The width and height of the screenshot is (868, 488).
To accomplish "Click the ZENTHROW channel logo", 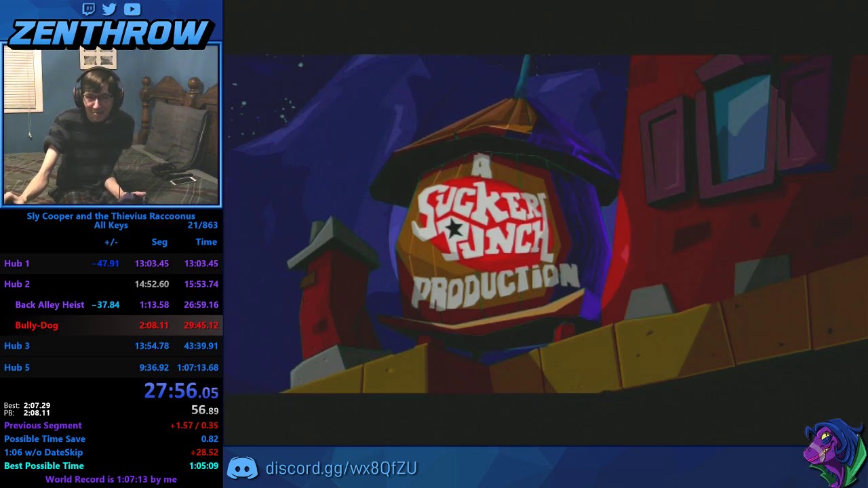I will pyautogui.click(x=111, y=32).
